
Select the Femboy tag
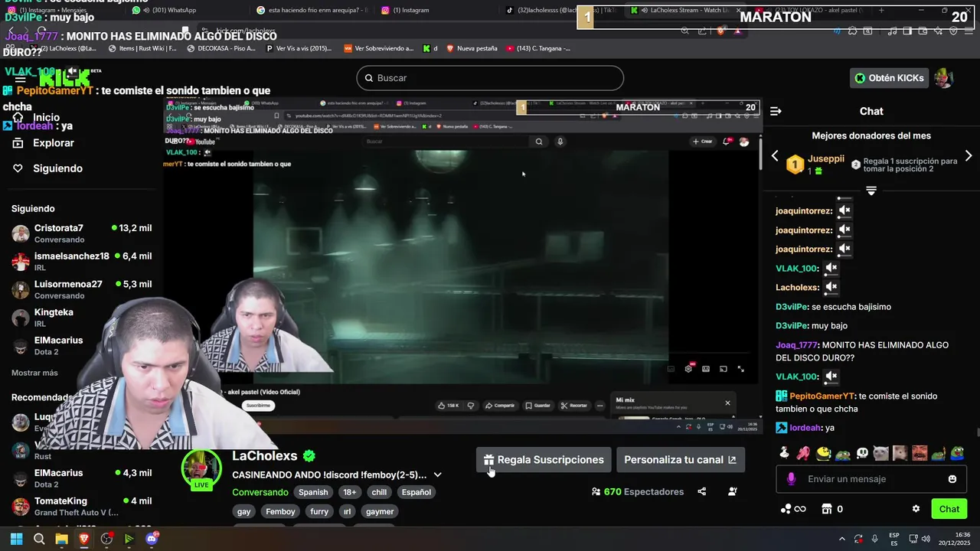280,511
